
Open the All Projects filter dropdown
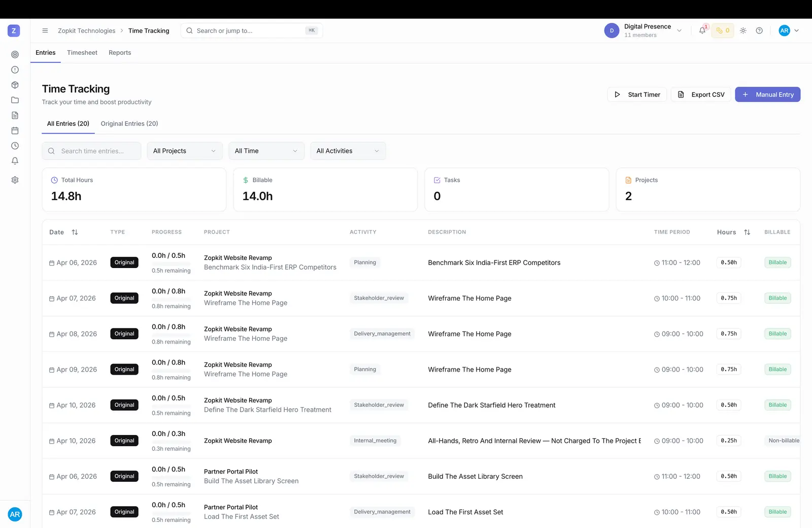pyautogui.click(x=185, y=151)
